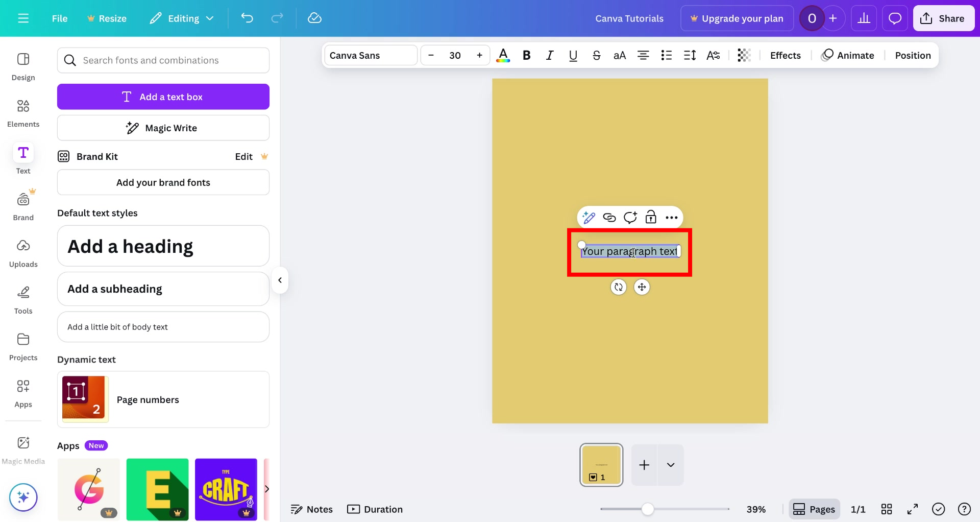Open the transparency control
This screenshot has width=980, height=522.
click(743, 55)
